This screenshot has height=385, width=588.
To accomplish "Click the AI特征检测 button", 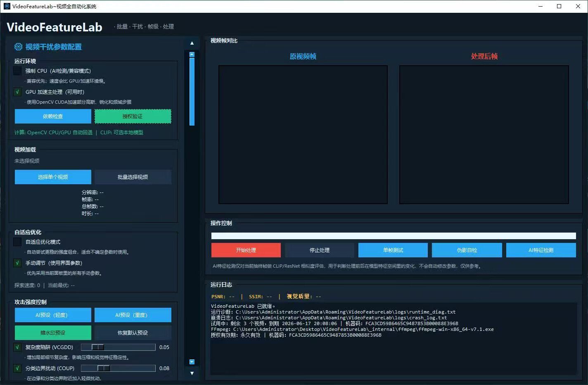I will 541,250.
